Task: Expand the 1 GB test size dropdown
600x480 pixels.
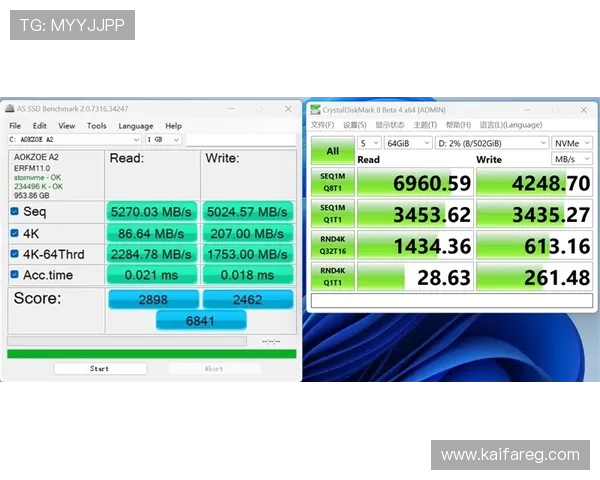Action: point(163,140)
